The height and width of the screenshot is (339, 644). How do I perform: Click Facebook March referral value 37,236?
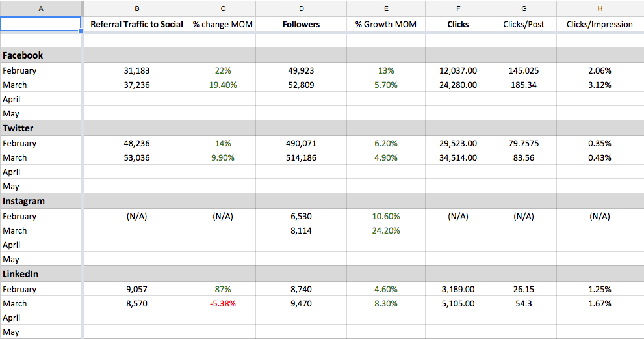point(136,85)
